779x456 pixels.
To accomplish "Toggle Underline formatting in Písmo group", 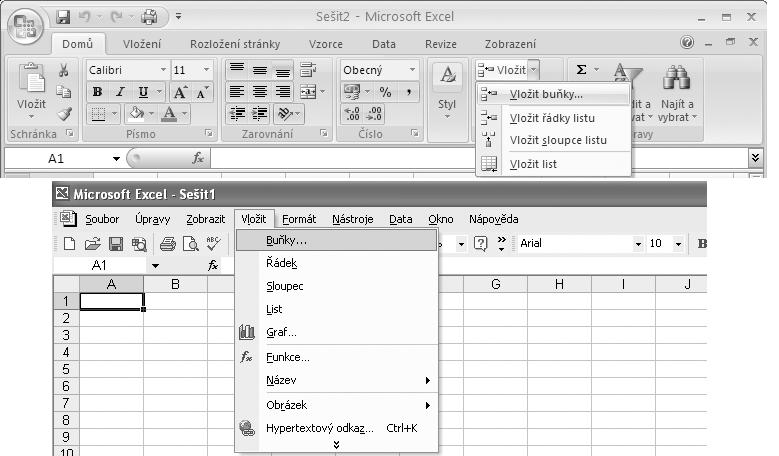I will [143, 92].
